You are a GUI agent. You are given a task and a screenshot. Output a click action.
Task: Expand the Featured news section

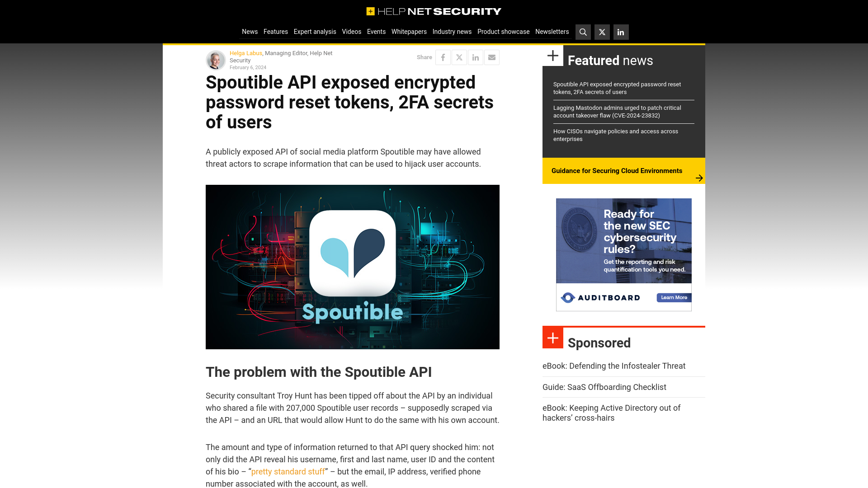(552, 56)
